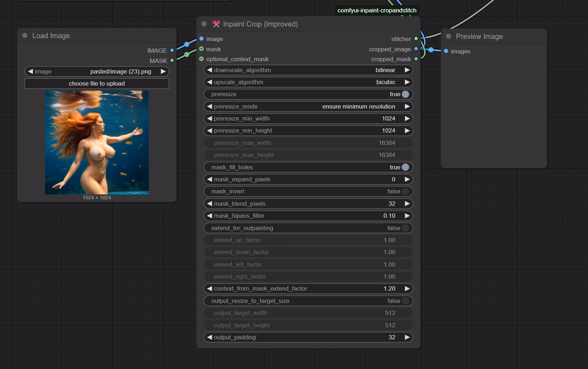The image size is (588, 369).
Task: Click the stitcher output port
Action: [416, 39]
